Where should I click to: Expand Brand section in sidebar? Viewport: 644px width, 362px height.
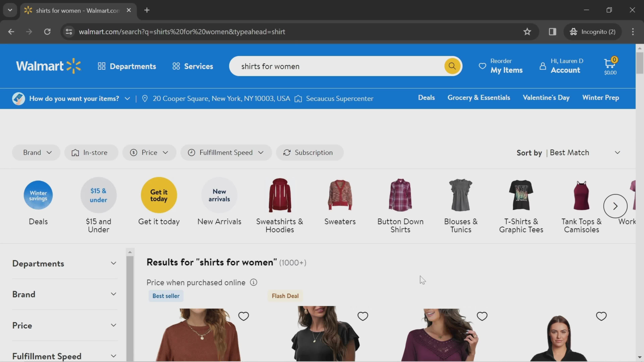click(65, 294)
